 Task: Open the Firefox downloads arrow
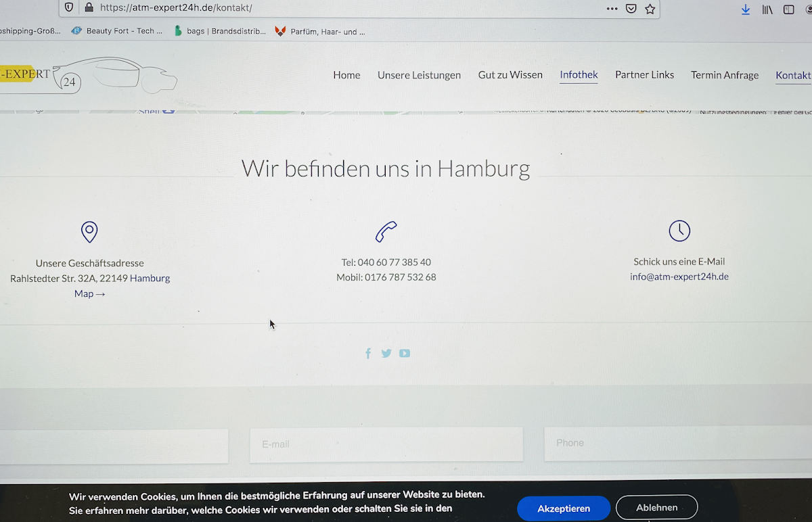pos(746,9)
